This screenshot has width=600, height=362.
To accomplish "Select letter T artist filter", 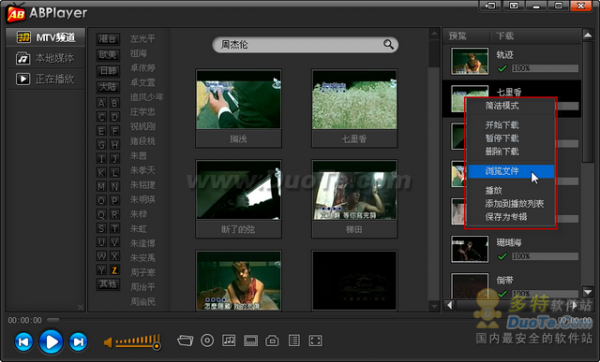I will [x=114, y=228].
